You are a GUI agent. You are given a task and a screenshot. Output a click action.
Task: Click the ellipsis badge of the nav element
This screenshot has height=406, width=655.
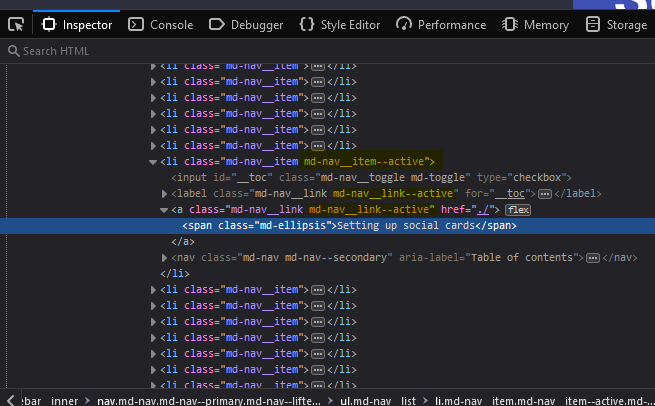point(593,258)
